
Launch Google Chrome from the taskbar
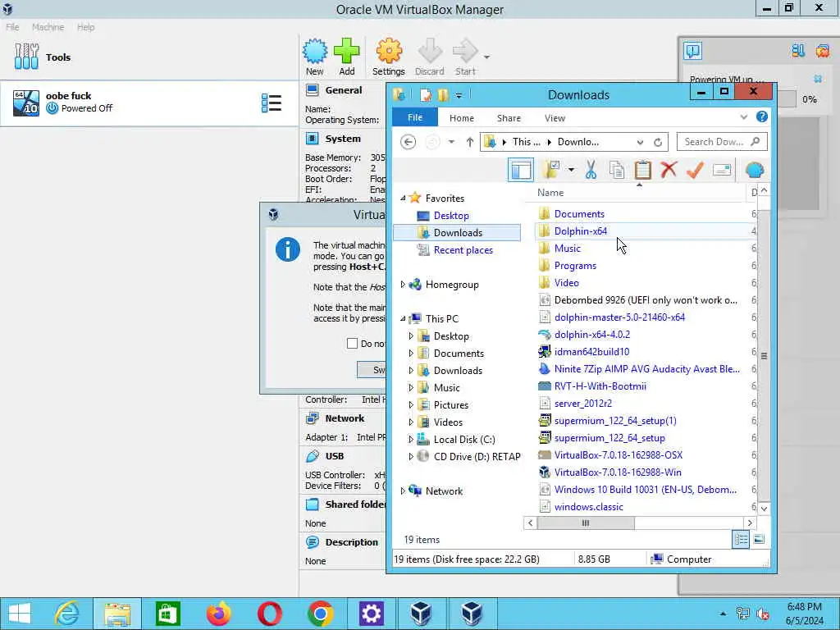[x=321, y=614]
